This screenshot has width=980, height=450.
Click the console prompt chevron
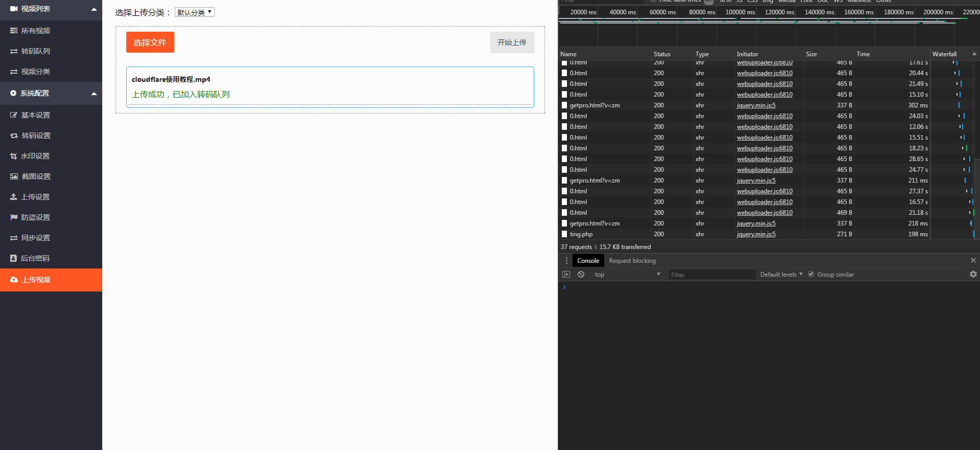[564, 287]
